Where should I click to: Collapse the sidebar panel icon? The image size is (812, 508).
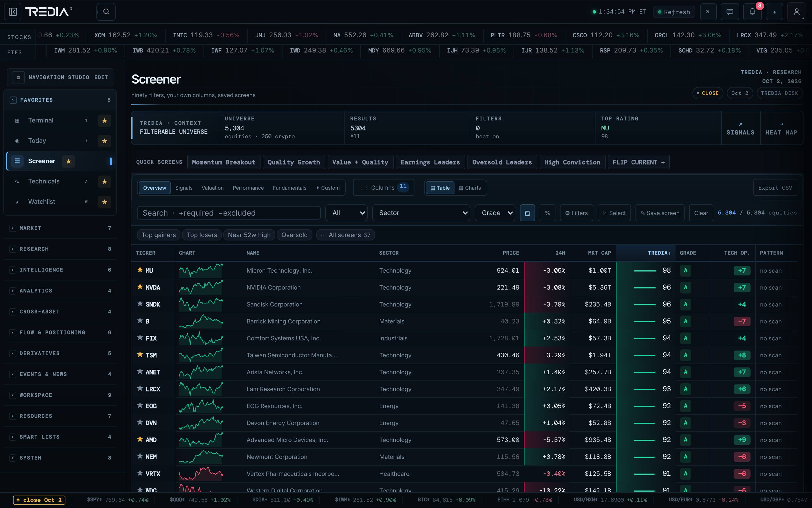point(13,12)
